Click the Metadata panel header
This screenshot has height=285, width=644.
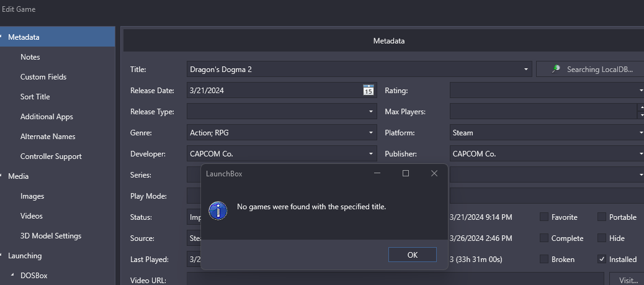coord(383,41)
